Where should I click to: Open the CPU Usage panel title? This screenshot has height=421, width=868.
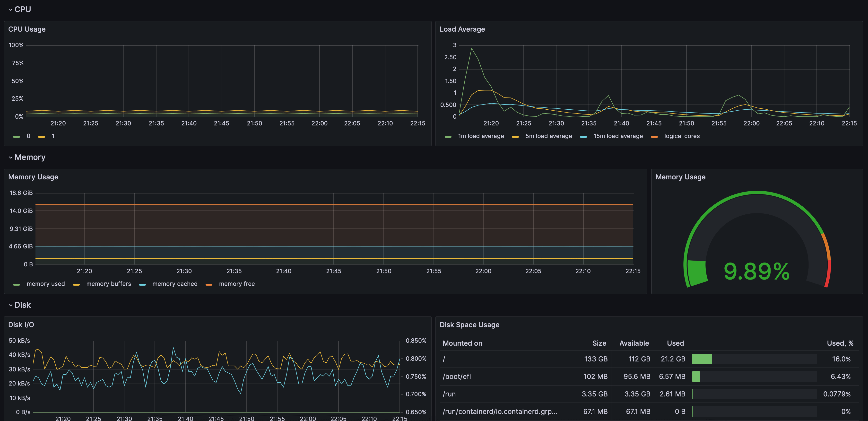click(x=27, y=29)
